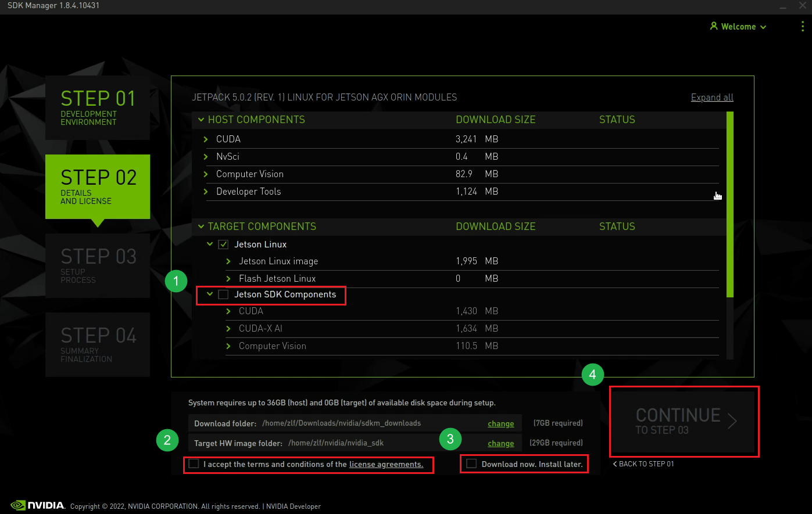This screenshot has width=812, height=514.
Task: Expand the Developer Tools row
Action: (206, 192)
